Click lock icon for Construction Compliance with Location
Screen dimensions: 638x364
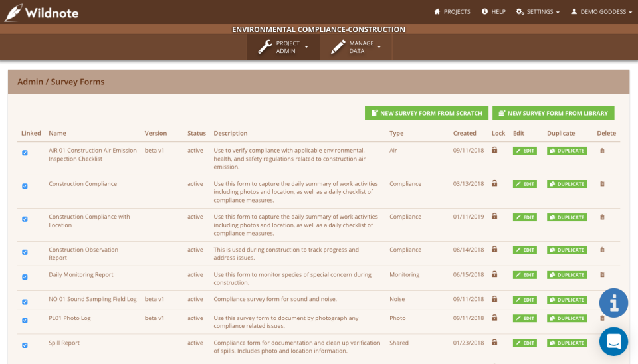tap(494, 217)
